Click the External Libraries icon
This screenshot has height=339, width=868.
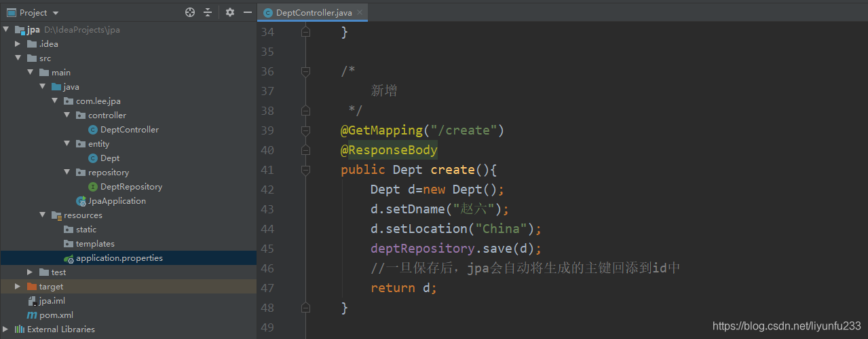20,329
